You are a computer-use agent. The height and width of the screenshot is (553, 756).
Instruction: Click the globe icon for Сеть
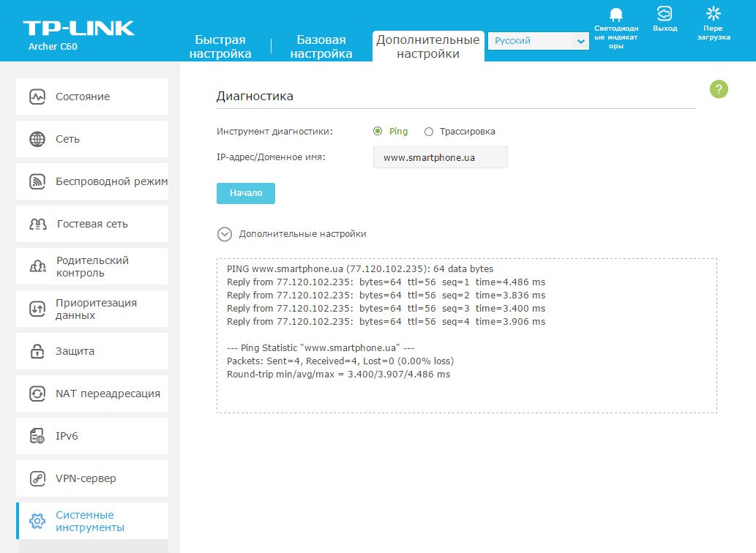pyautogui.click(x=37, y=139)
